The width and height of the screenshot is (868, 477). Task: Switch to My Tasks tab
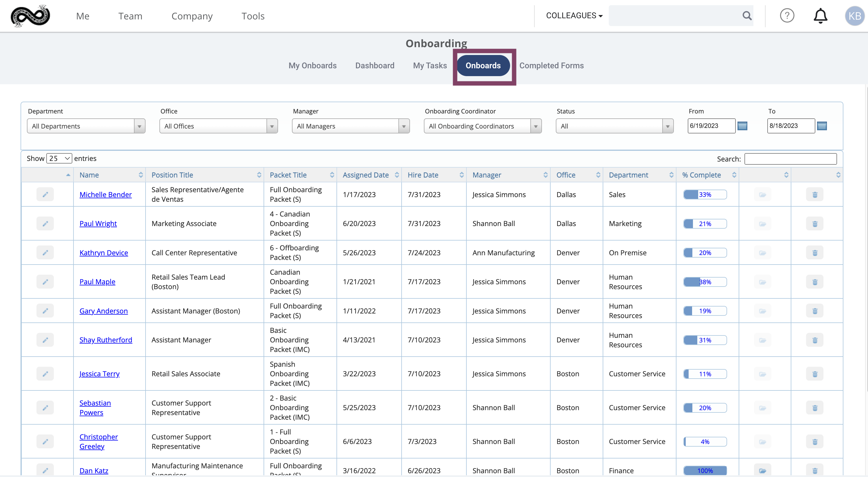pyautogui.click(x=430, y=65)
